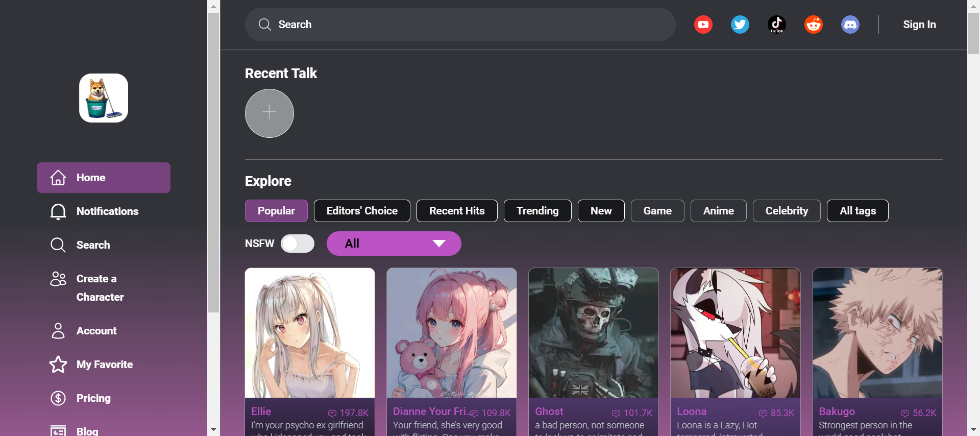Click the magnifier icon in the search bar
The height and width of the screenshot is (436, 980).
[264, 25]
